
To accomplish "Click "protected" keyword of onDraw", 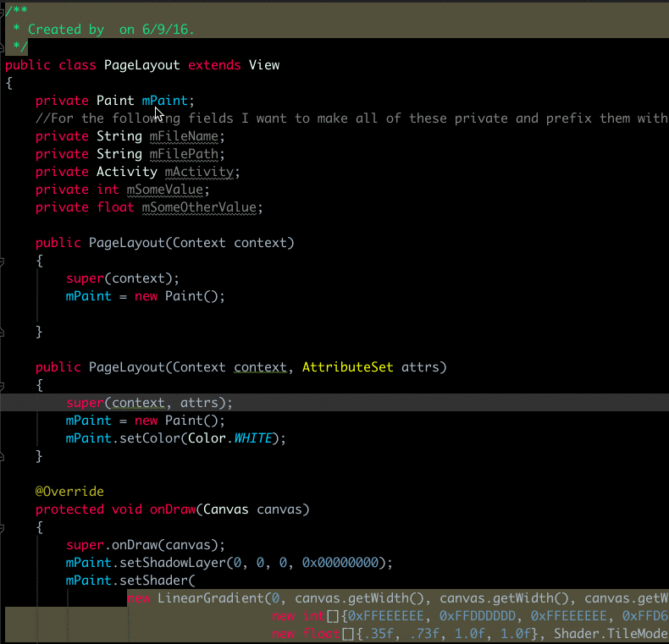I will (x=69, y=509).
